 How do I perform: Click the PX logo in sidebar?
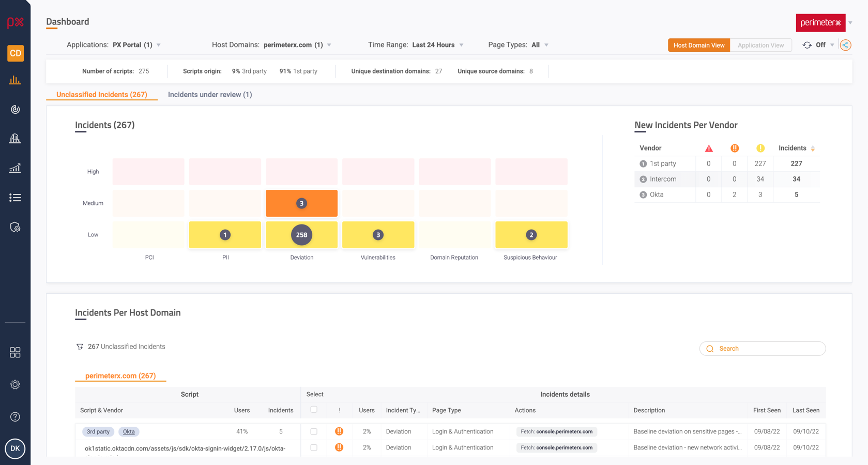15,22
